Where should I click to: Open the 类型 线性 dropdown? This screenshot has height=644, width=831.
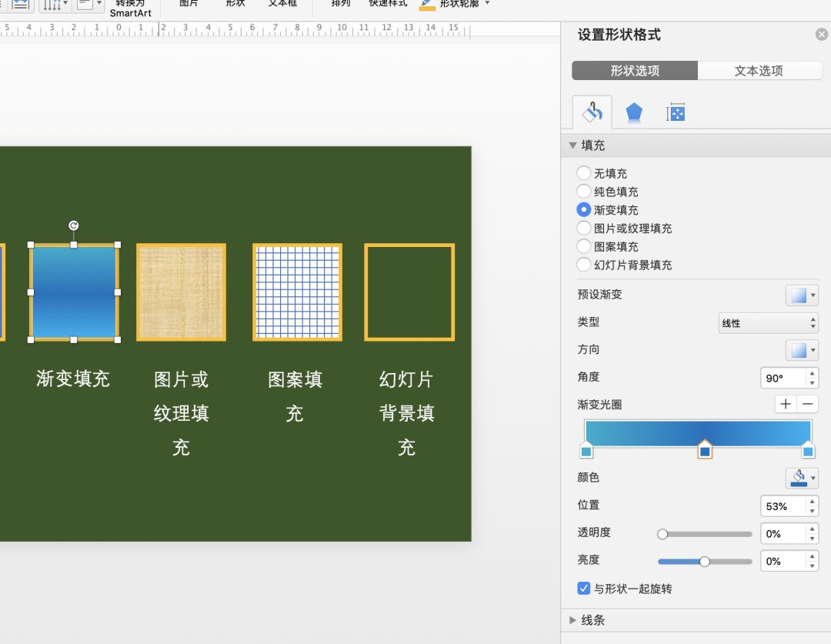click(769, 323)
